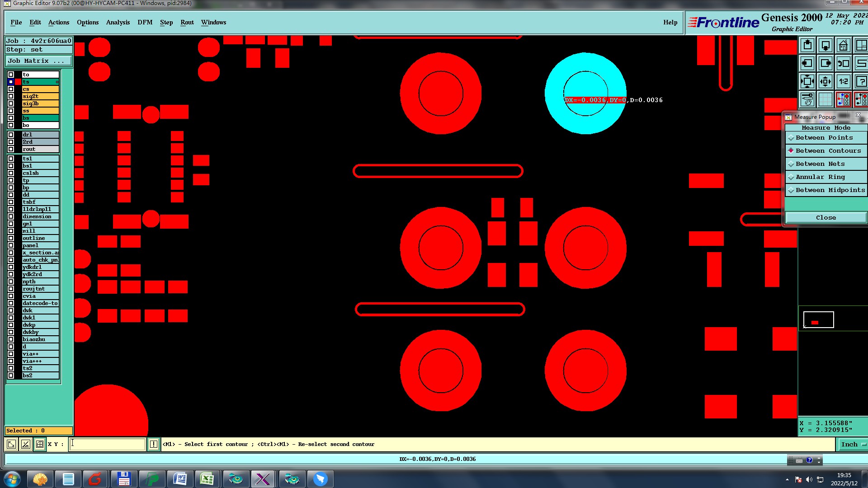The image size is (868, 488).
Task: Click the previous view undo-zoom icon
Action: point(843,64)
